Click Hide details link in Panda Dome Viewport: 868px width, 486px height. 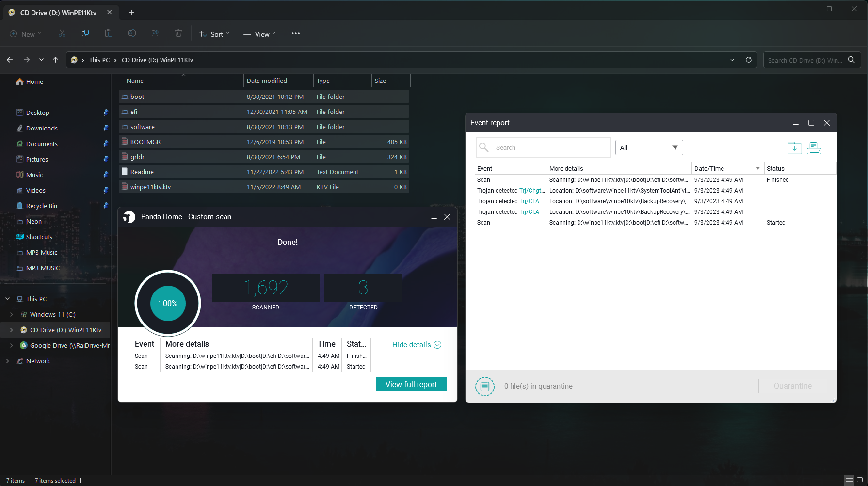417,345
